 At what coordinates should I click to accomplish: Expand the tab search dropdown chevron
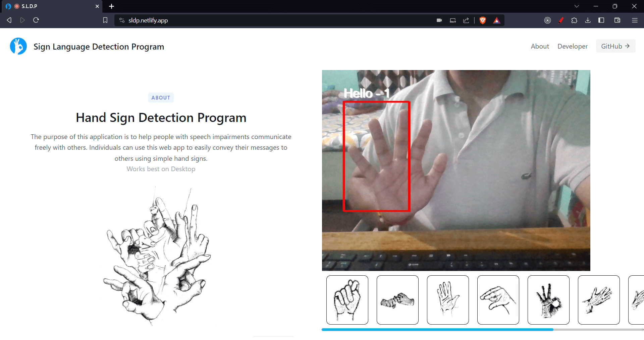click(x=577, y=6)
